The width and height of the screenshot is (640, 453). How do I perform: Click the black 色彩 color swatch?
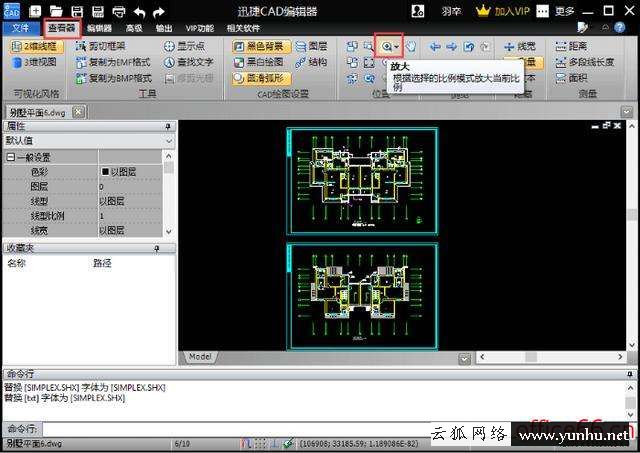pos(105,171)
